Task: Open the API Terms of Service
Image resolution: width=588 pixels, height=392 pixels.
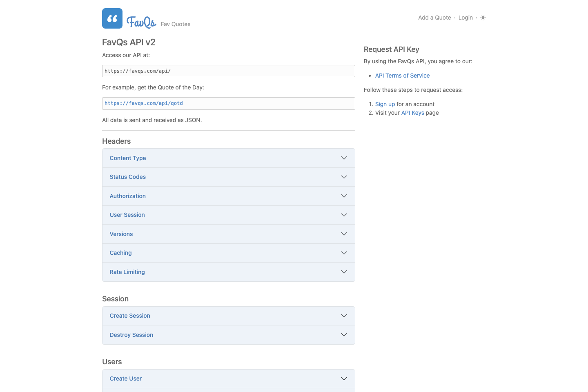Action: tap(402, 76)
